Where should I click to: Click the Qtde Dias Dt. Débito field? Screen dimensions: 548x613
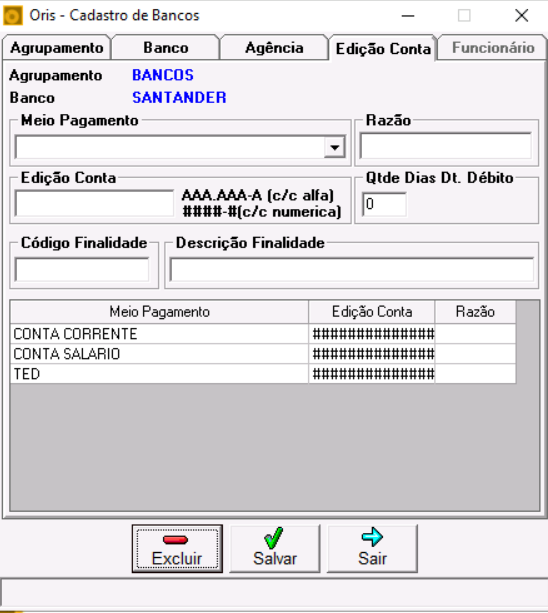point(384,204)
